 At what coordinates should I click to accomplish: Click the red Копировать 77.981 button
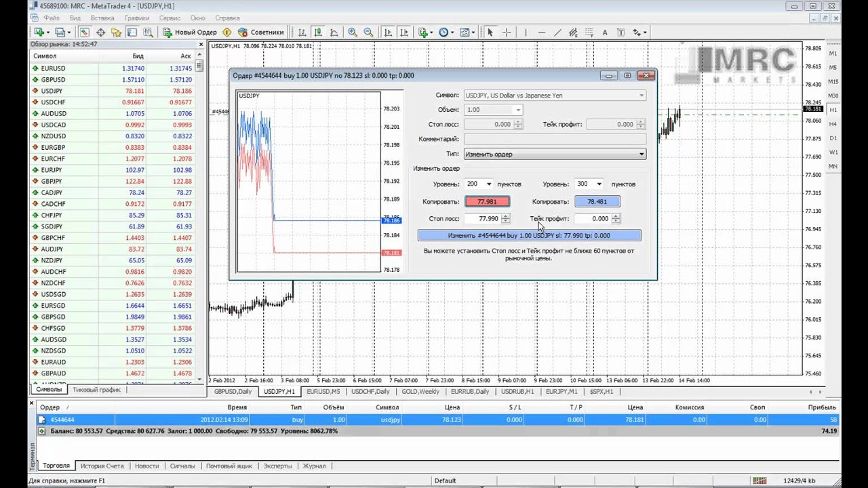487,201
